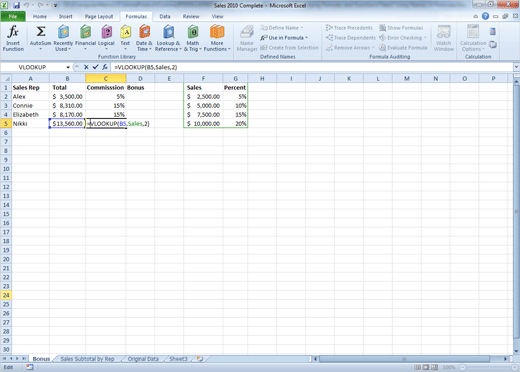Open the Logical functions book icon
520x372 pixels.
106,32
